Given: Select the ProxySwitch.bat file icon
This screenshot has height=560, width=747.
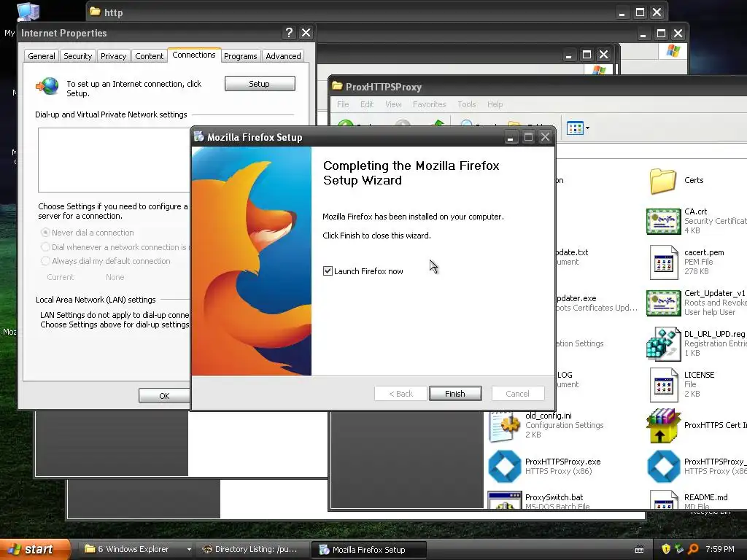Looking at the screenshot, I should (x=505, y=500).
